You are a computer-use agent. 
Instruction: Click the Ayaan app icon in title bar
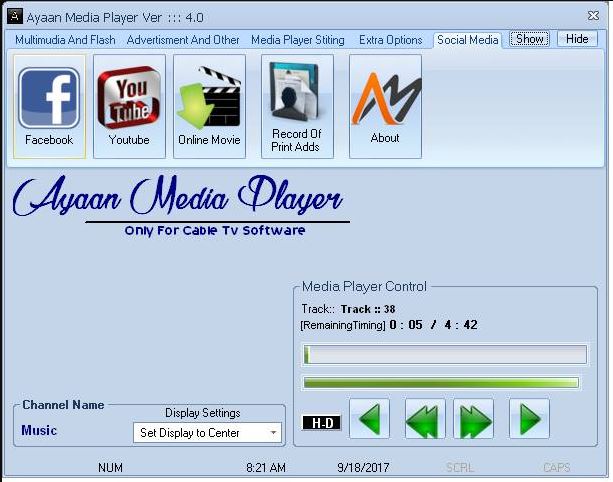point(15,16)
